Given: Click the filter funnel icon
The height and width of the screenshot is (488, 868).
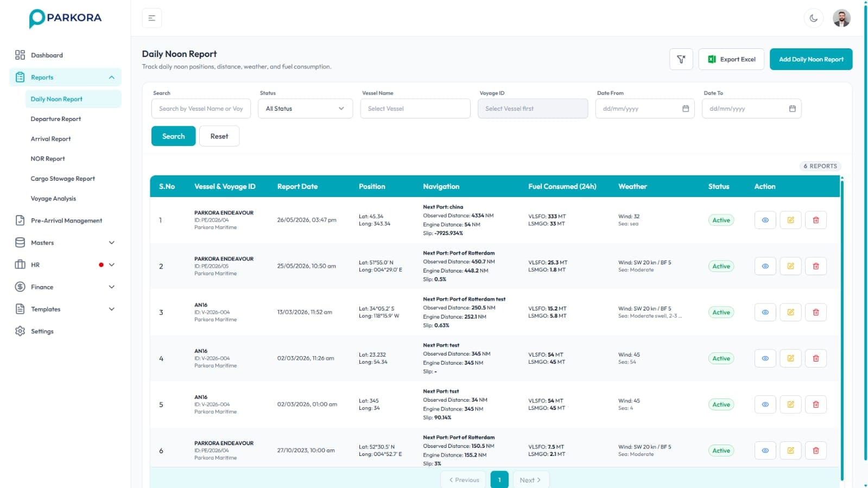Looking at the screenshot, I should pyautogui.click(x=681, y=59).
